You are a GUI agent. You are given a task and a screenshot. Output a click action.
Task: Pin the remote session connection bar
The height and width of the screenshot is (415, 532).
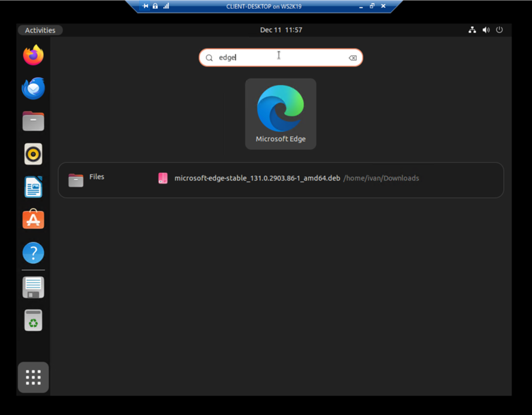(x=145, y=6)
